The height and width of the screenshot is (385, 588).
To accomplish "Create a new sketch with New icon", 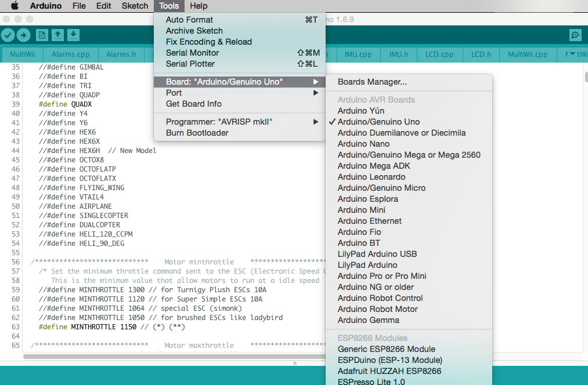I will click(42, 35).
